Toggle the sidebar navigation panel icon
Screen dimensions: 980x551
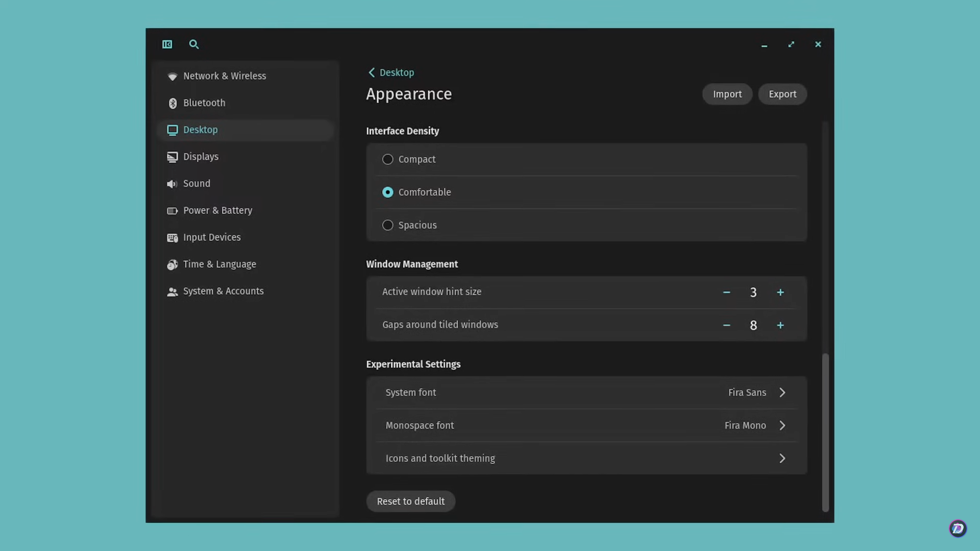click(167, 44)
